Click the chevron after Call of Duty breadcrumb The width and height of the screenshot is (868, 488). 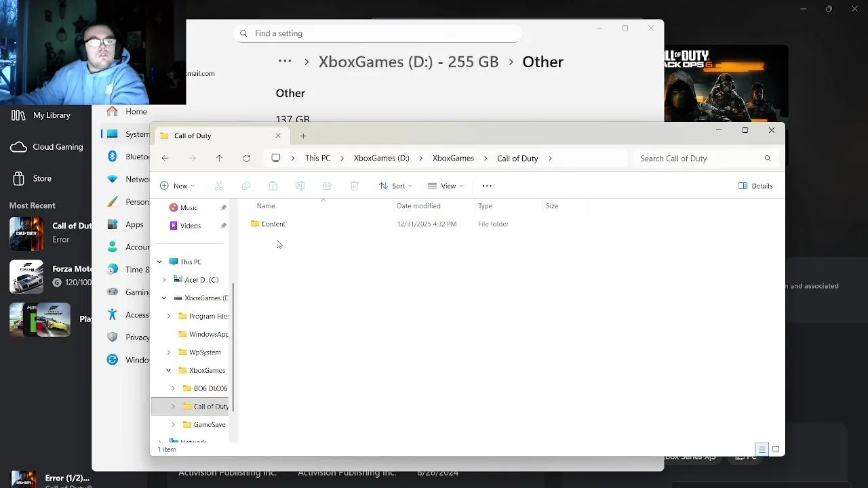(x=550, y=159)
